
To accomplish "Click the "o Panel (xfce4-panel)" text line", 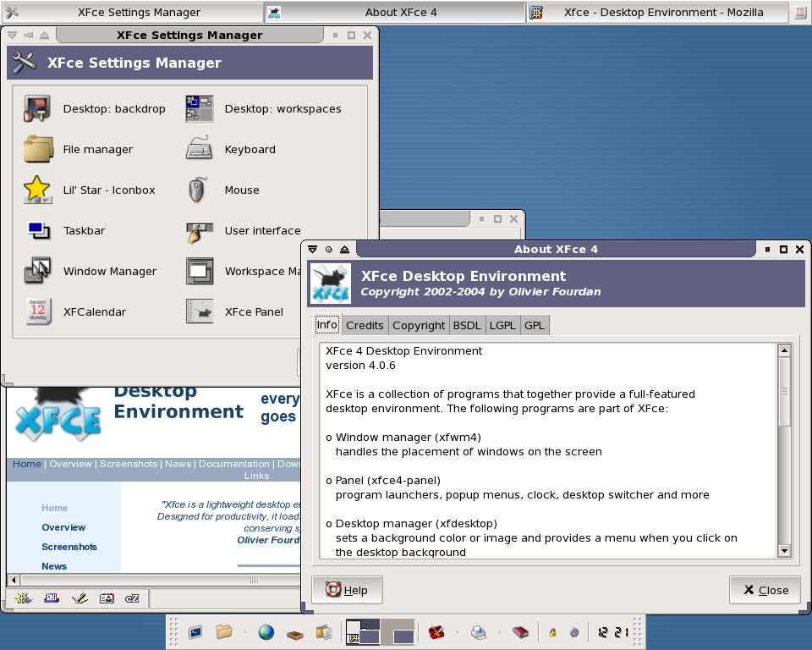I will (383, 481).
